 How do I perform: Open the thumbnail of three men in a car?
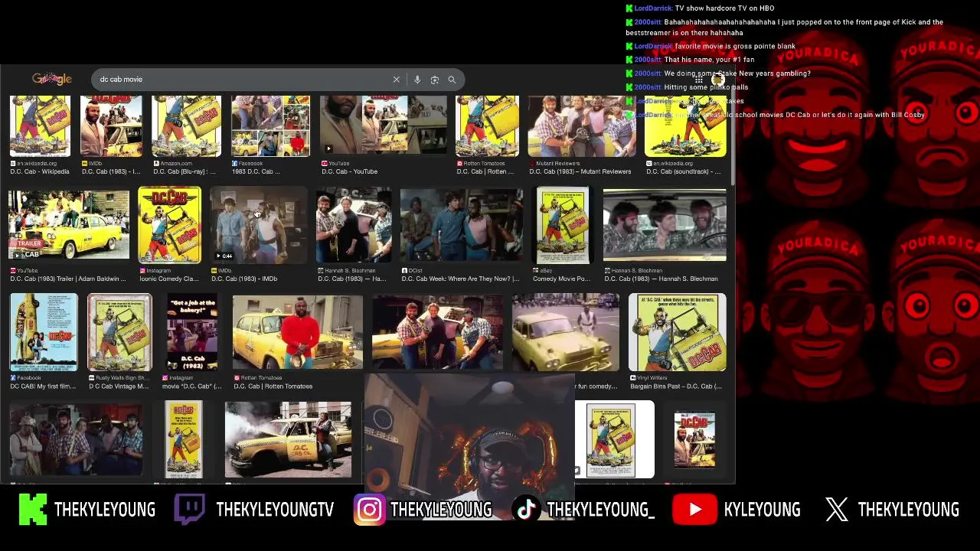tap(665, 225)
